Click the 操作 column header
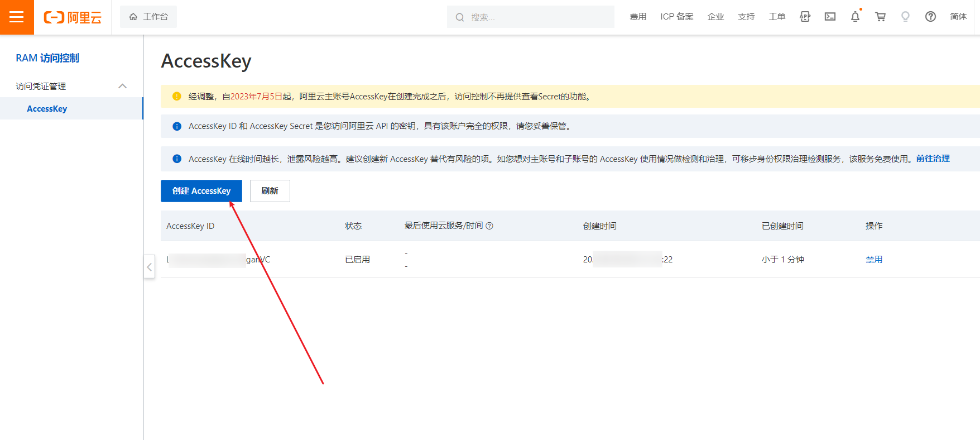 point(874,226)
